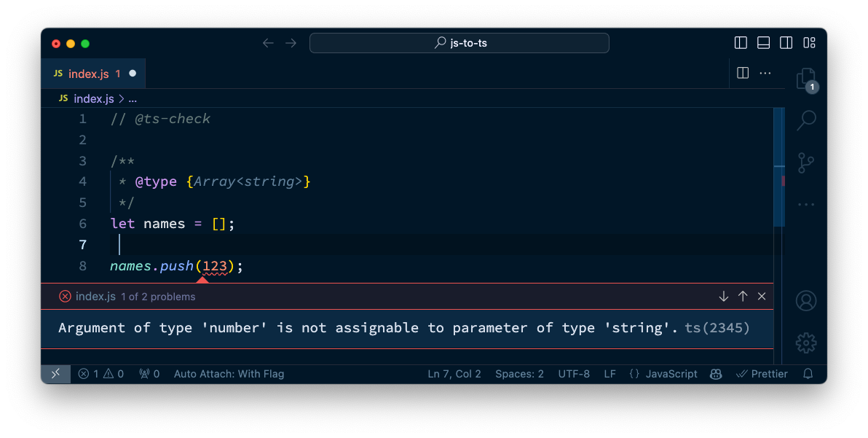Open the Source Control view
This screenshot has width=868, height=438.
click(806, 162)
